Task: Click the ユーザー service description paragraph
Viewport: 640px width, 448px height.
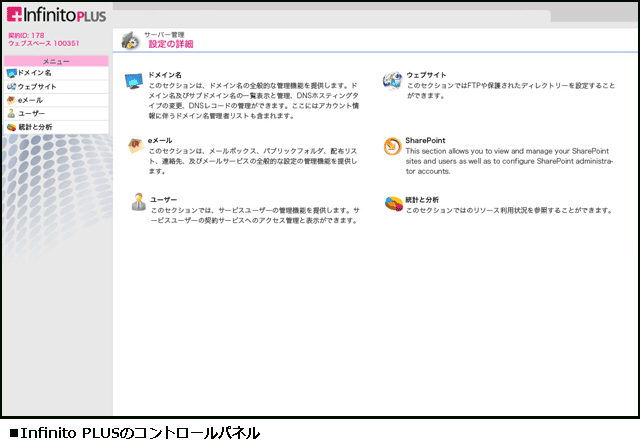Action: [x=255, y=215]
